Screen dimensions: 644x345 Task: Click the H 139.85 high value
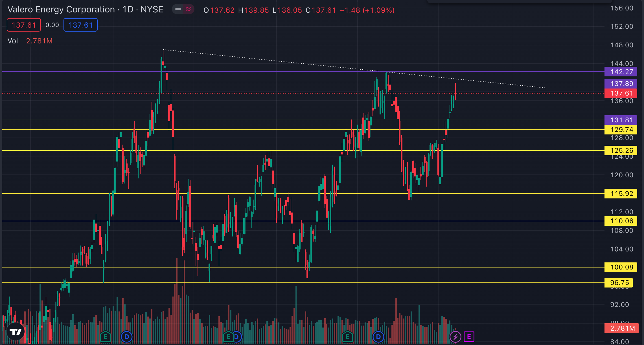(x=253, y=10)
